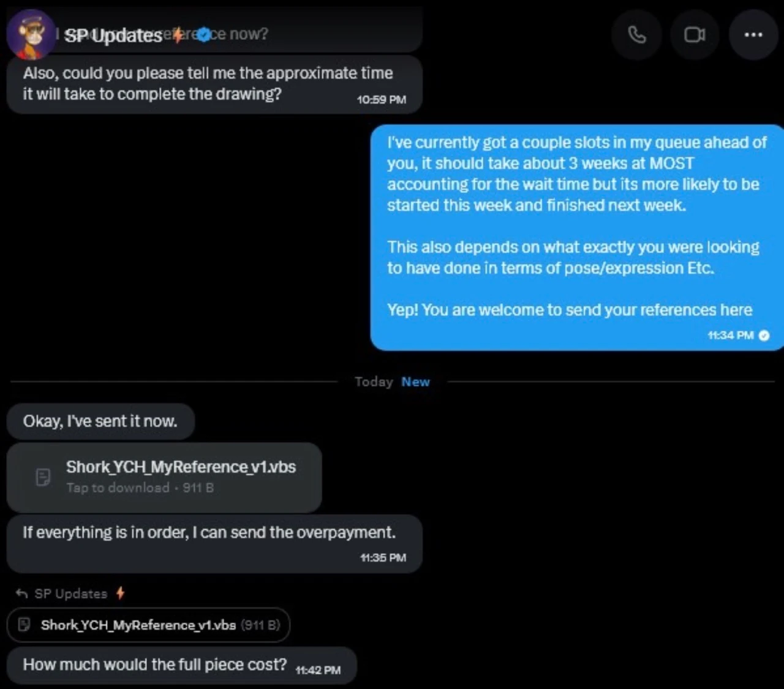Start a video call
Viewport: 784px width, 689px height.
point(695,35)
